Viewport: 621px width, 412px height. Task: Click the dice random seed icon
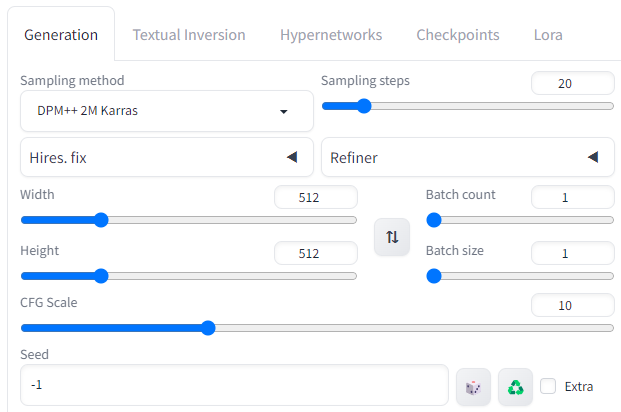(473, 387)
